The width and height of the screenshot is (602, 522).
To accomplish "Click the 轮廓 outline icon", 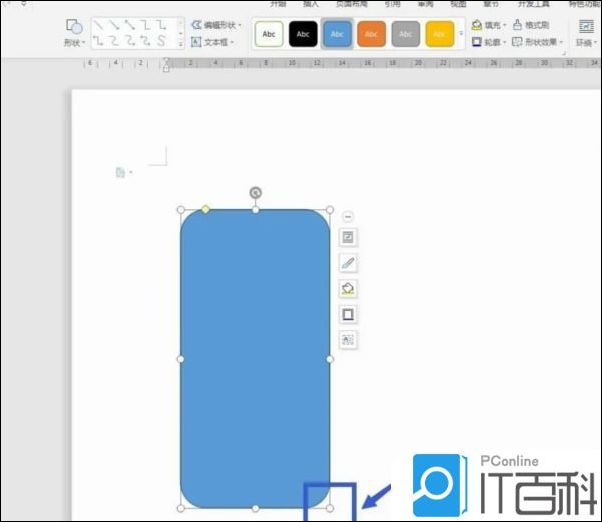I will click(476, 41).
